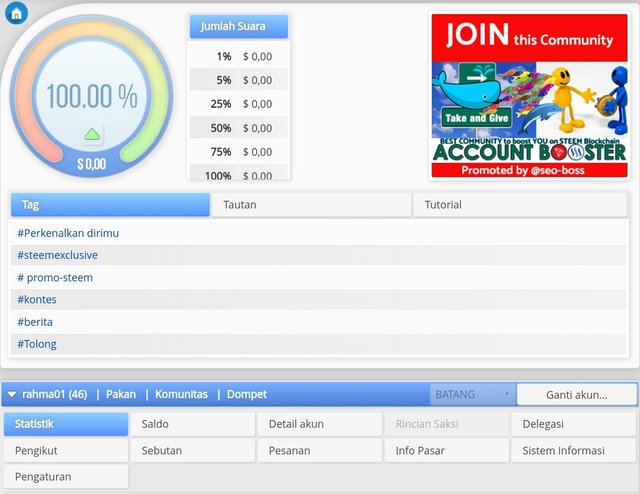Click the 100.00 % voting power gauge
Viewport: 640px width, 494px height.
(x=92, y=96)
